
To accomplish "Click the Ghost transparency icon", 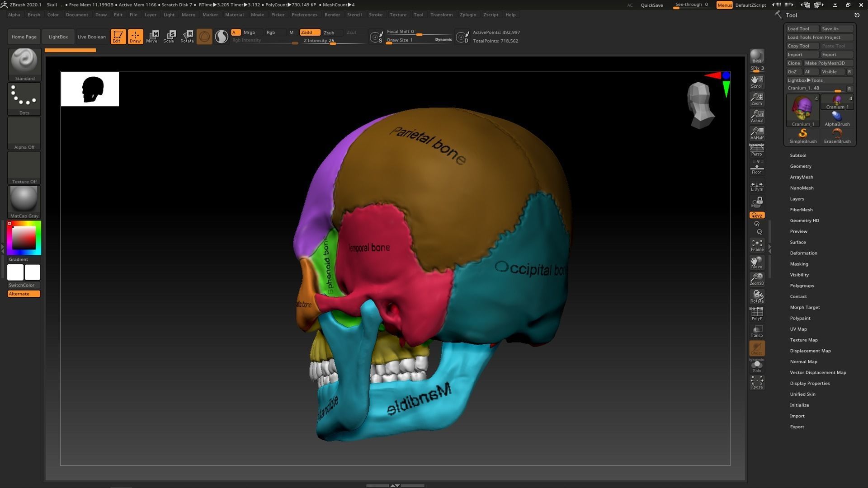I will pyautogui.click(x=757, y=348).
